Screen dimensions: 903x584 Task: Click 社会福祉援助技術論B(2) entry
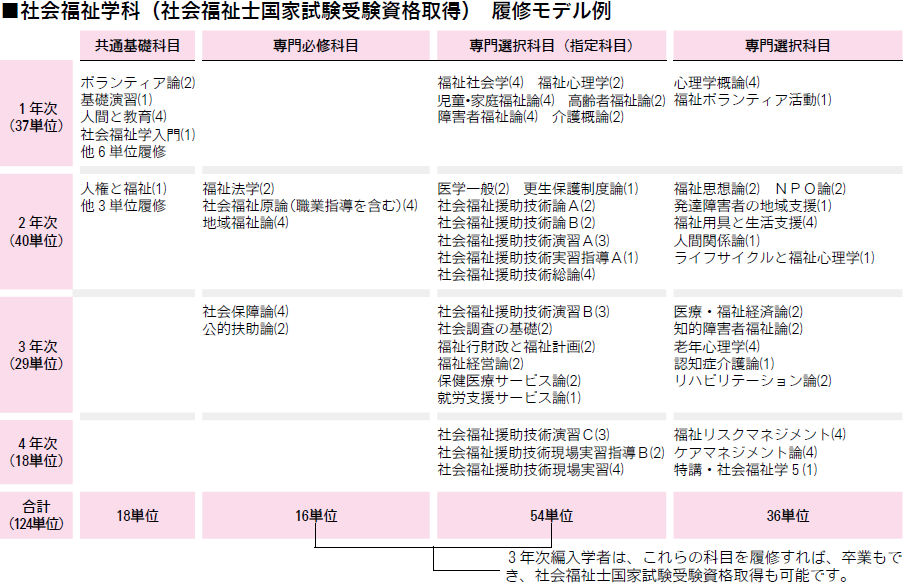[x=516, y=223]
